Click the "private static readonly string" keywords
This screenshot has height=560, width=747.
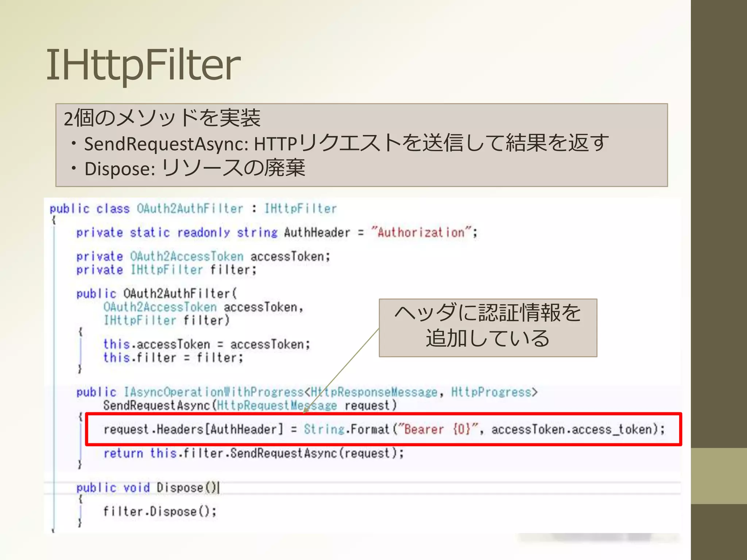pyautogui.click(x=177, y=233)
